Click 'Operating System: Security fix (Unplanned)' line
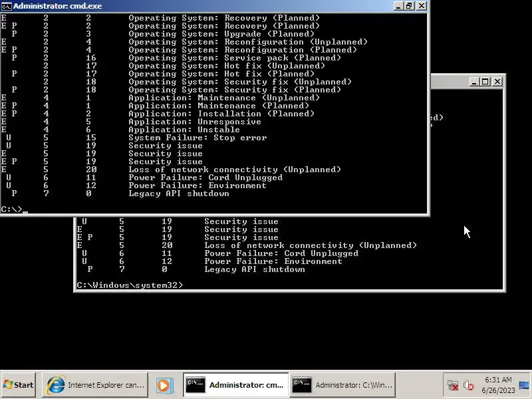The image size is (532, 399). tap(240, 82)
